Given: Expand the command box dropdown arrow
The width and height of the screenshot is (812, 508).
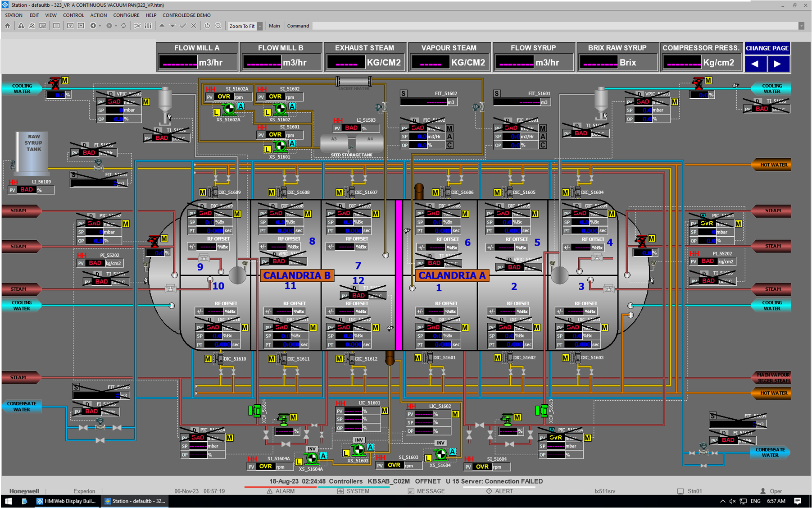Looking at the screenshot, I should click(x=801, y=26).
